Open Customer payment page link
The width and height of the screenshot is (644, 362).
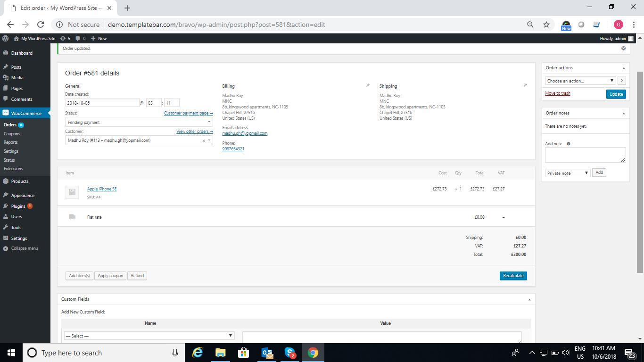(x=188, y=113)
